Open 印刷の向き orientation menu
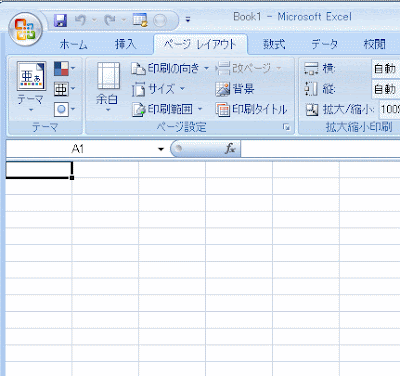This screenshot has width=400, height=376. pyautogui.click(x=170, y=69)
